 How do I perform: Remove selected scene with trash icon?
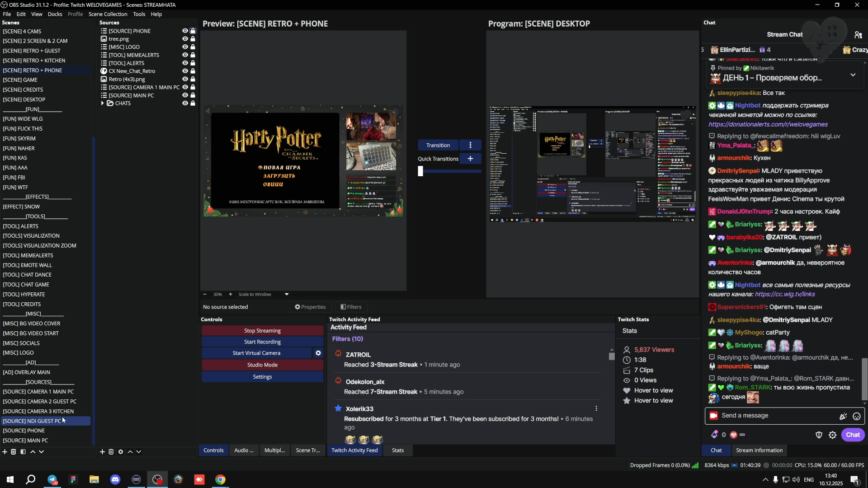(14, 452)
